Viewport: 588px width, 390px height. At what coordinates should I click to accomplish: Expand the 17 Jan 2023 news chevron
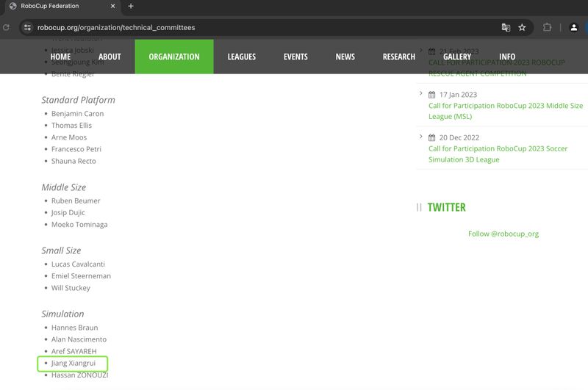(420, 94)
